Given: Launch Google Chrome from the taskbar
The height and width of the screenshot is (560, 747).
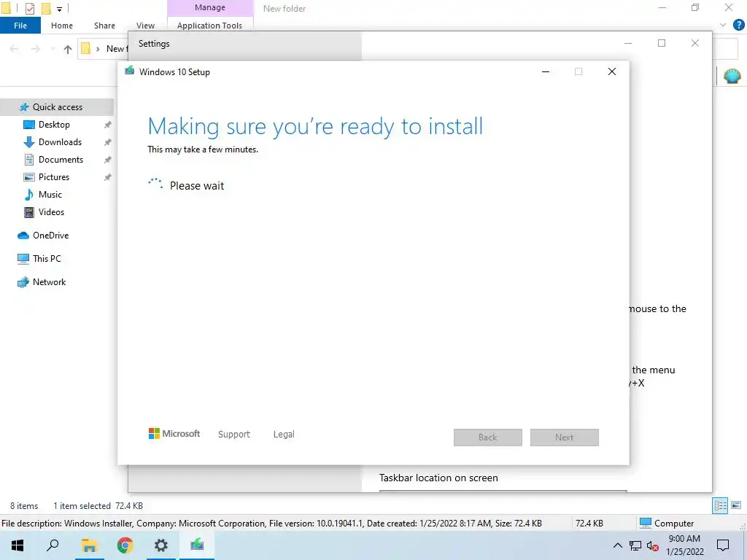Looking at the screenshot, I should [x=125, y=545].
